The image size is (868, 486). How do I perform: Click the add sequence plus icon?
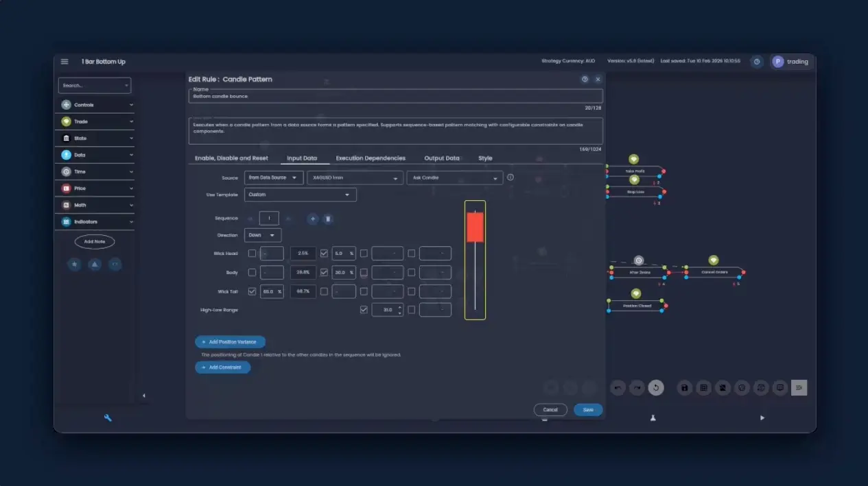(x=312, y=219)
